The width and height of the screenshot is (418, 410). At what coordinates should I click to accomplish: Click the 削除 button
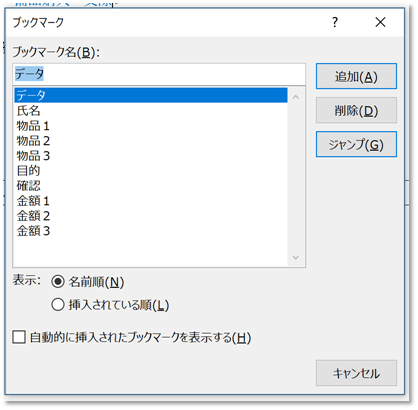tap(356, 110)
